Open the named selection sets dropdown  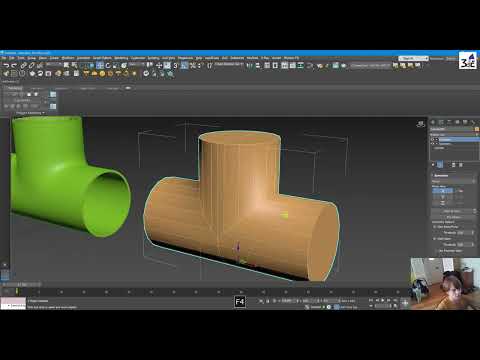(x=229, y=64)
